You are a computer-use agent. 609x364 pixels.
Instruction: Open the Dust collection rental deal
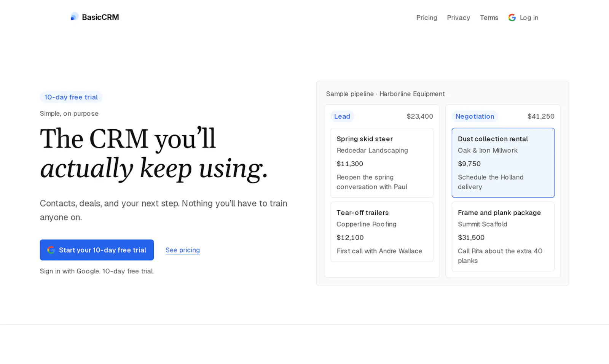click(503, 163)
